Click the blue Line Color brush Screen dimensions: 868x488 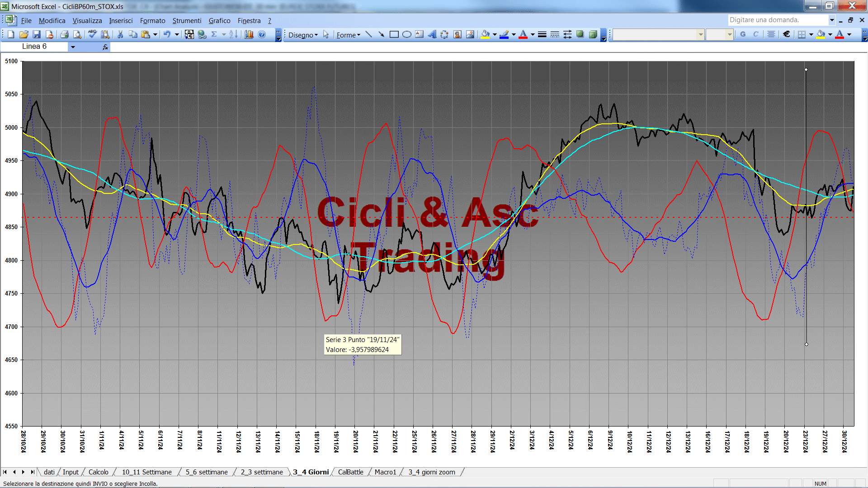pyautogui.click(x=504, y=34)
